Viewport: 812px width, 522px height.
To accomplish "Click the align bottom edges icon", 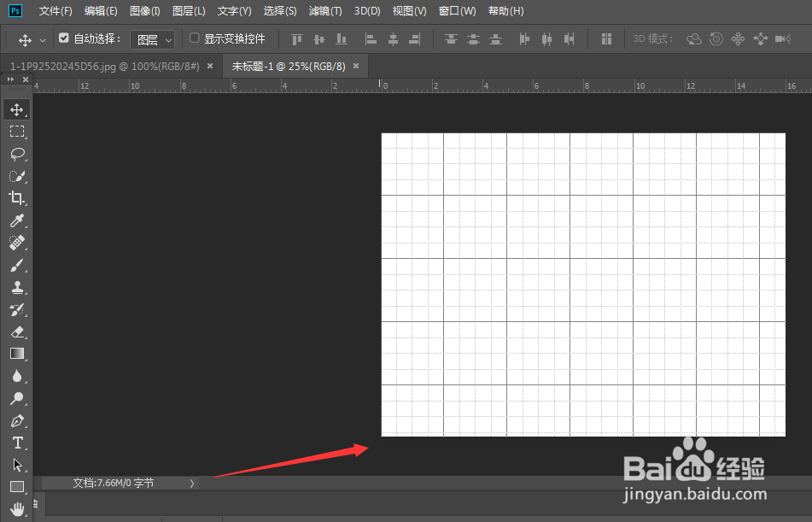I will tap(342, 39).
